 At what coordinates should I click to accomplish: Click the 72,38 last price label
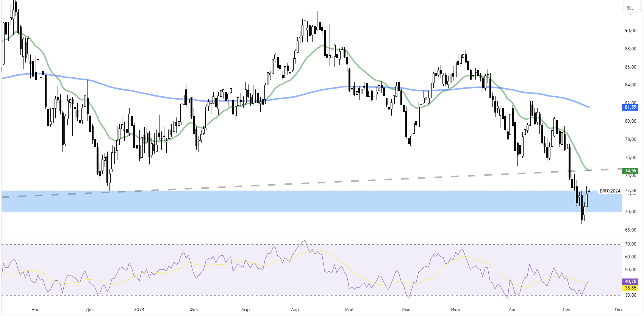coord(630,191)
